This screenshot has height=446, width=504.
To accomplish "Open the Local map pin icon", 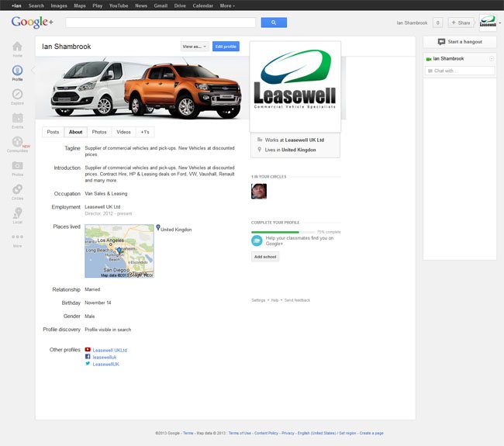I will coord(17,213).
